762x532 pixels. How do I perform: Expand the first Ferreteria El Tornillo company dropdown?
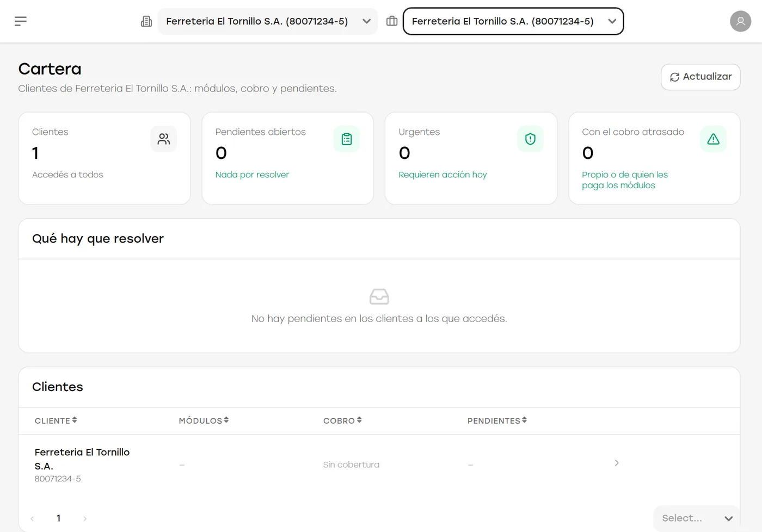[268, 21]
